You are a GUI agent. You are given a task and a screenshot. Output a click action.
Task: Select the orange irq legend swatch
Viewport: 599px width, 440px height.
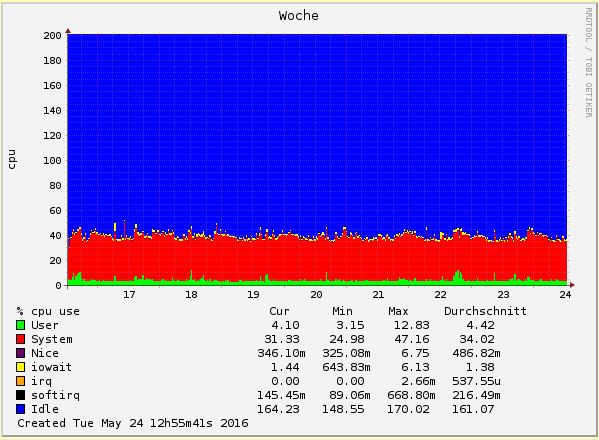coord(21,381)
